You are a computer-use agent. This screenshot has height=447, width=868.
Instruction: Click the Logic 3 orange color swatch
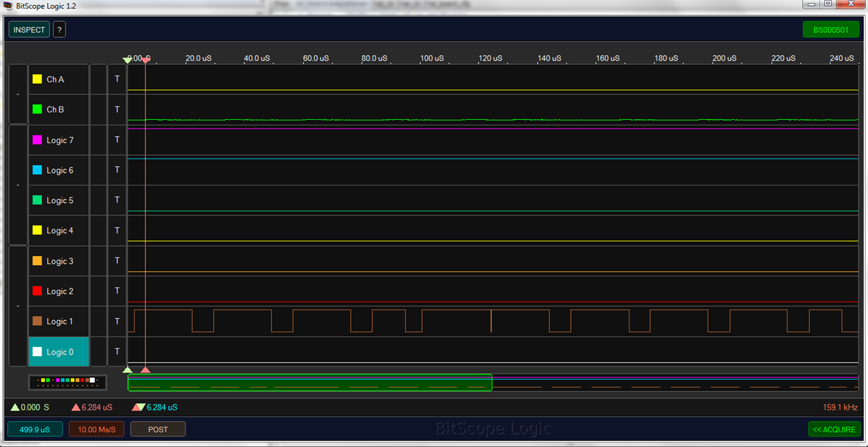tap(37, 261)
